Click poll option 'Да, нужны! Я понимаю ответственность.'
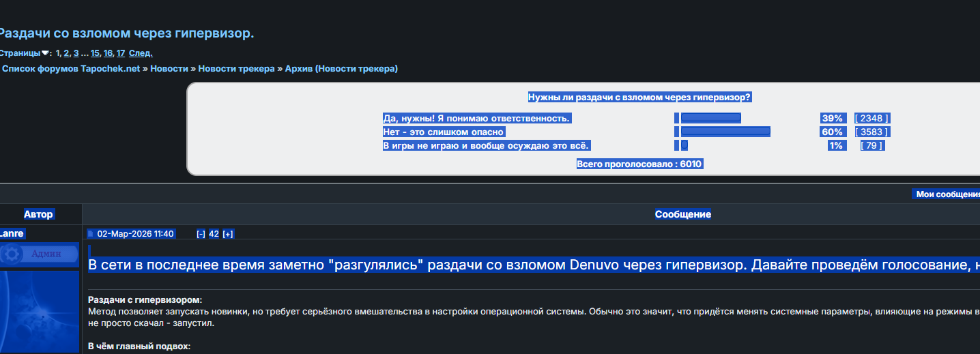 pos(476,118)
